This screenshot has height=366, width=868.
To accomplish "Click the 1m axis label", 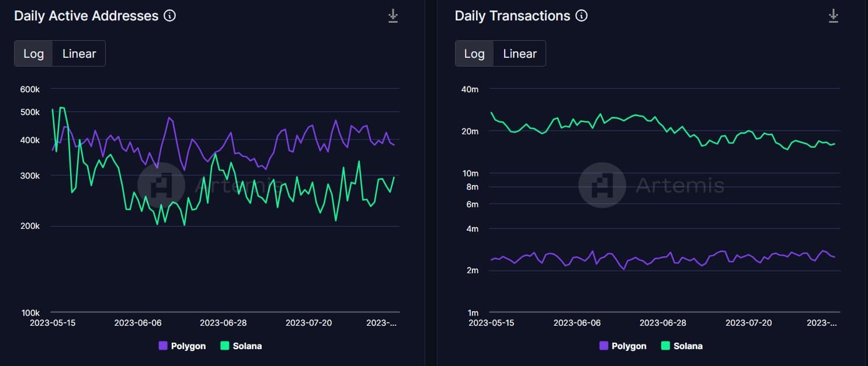I will [x=473, y=313].
